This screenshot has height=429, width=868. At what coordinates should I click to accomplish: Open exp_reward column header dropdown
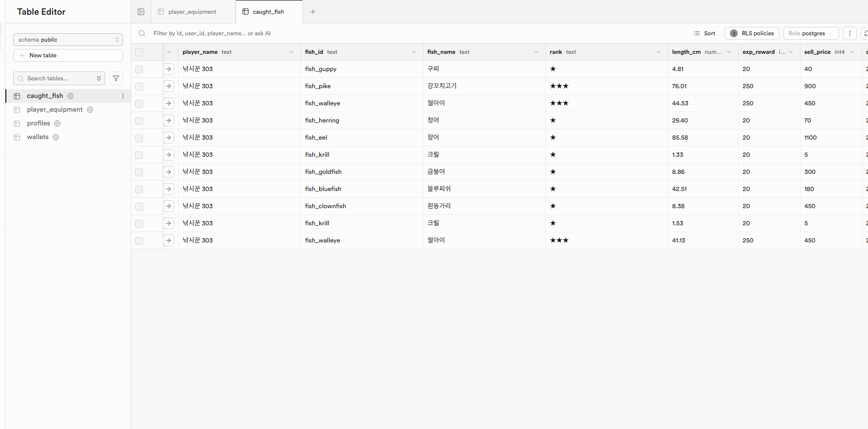pos(791,52)
